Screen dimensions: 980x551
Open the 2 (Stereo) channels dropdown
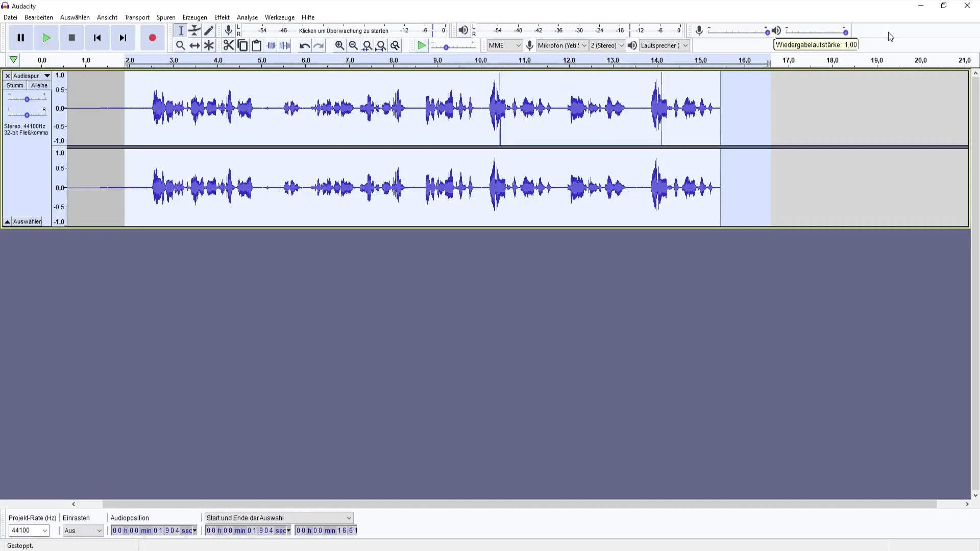click(x=607, y=45)
